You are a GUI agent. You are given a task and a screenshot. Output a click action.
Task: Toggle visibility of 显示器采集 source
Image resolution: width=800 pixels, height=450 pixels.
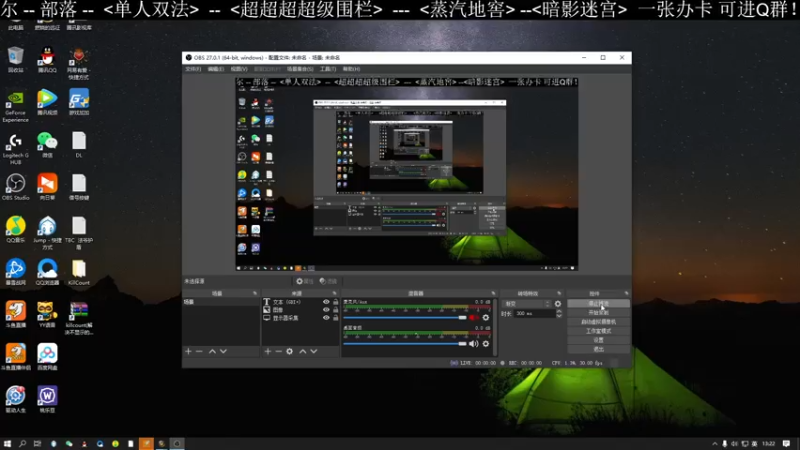[x=326, y=318]
